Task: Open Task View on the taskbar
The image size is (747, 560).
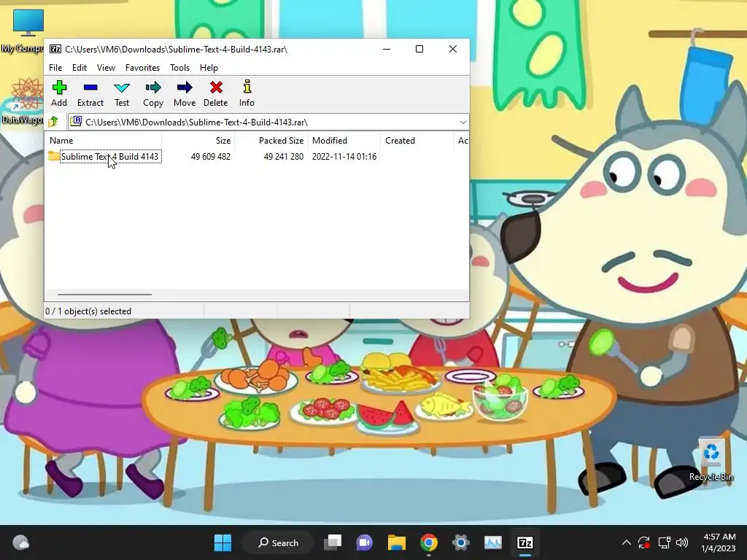Action: click(x=333, y=542)
